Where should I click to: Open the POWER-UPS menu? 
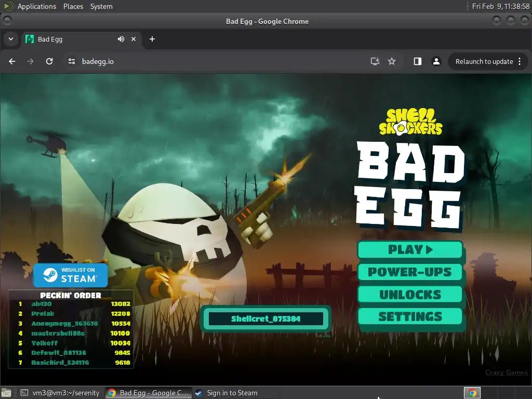coord(410,272)
